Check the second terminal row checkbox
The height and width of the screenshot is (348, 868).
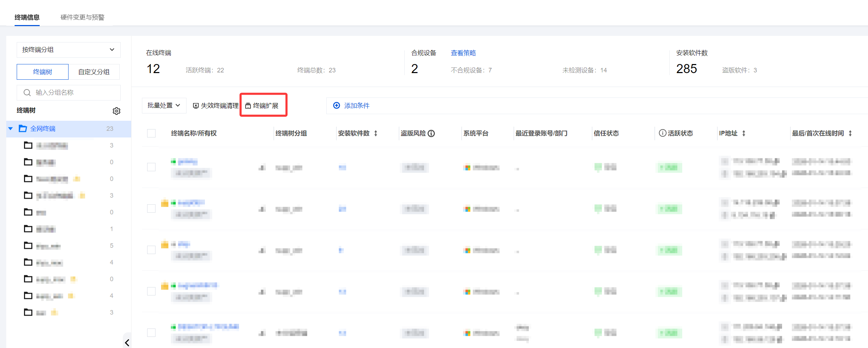[151, 209]
